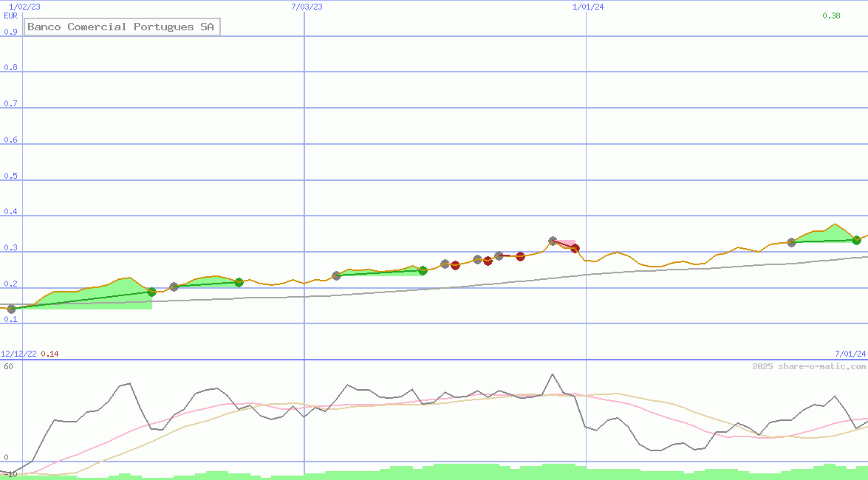Click the 12/12/22 start date label
Image resolution: width=868 pixels, height=480 pixels.
pyautogui.click(x=18, y=354)
